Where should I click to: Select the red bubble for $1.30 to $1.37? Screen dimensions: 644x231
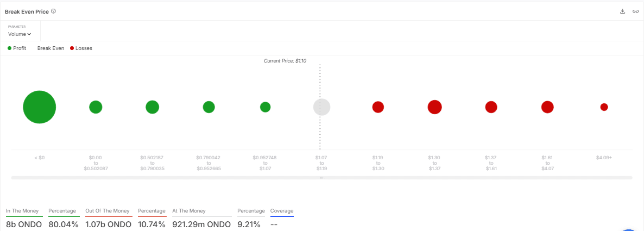click(x=434, y=107)
